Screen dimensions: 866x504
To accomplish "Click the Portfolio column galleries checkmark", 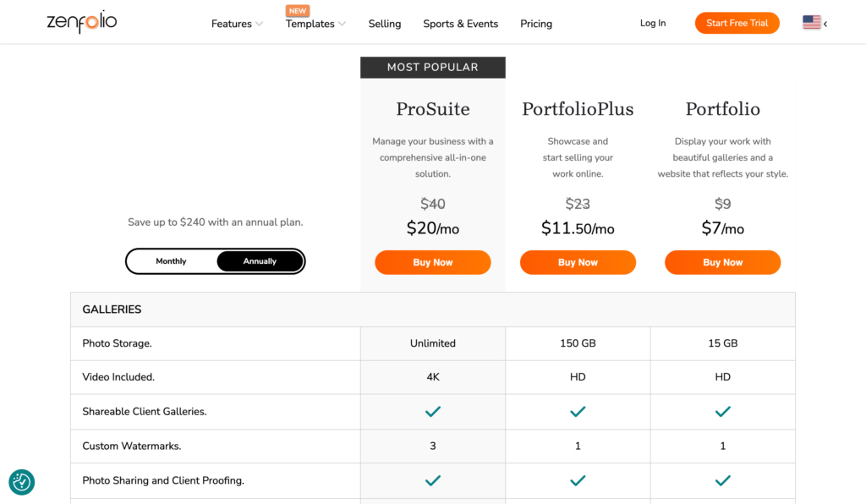I will point(723,412).
